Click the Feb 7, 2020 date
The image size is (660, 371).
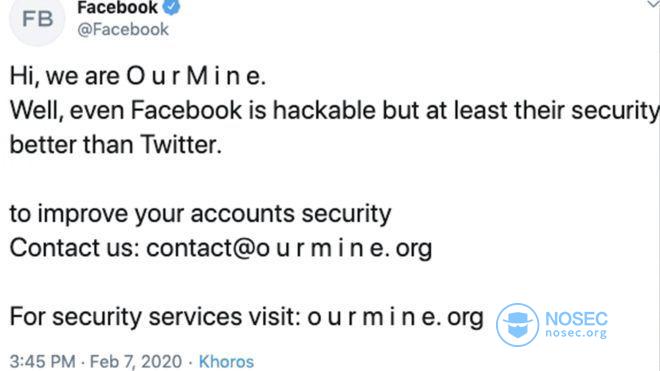point(136,362)
